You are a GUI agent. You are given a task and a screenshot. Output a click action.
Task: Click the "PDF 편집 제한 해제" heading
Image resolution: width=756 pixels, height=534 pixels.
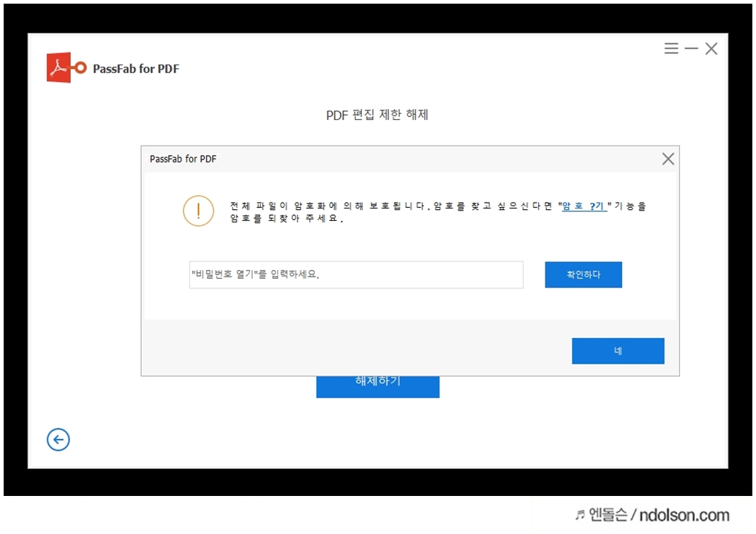[377, 115]
